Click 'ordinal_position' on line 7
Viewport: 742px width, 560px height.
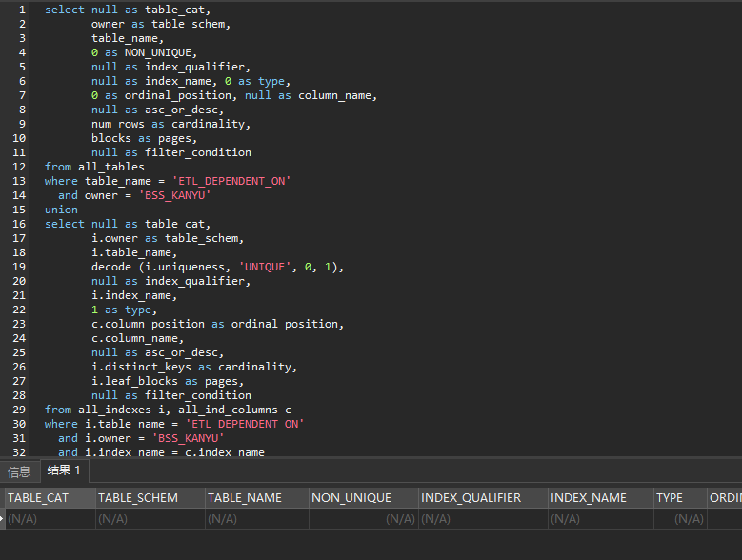tap(178, 95)
